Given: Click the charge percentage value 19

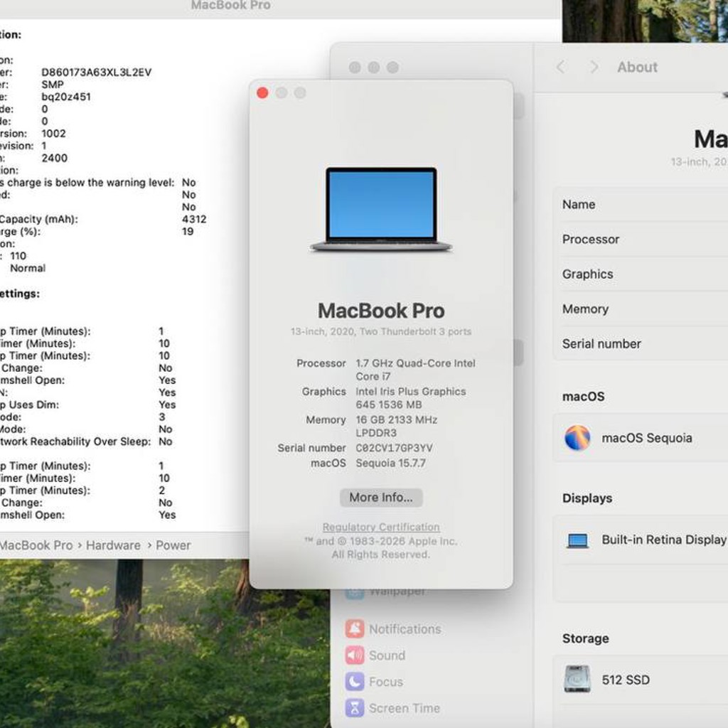Looking at the screenshot, I should 188,231.
